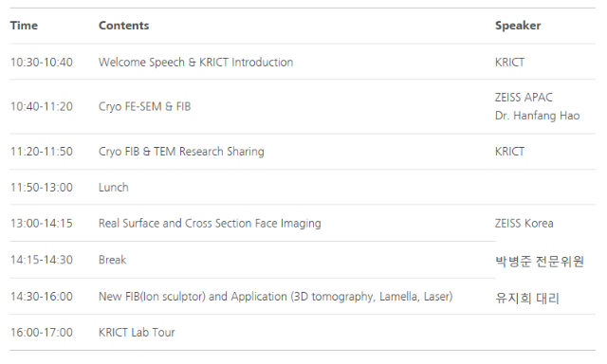Select the Cryo FE-SEM & FIB session
607x364 pixels.
144,106
